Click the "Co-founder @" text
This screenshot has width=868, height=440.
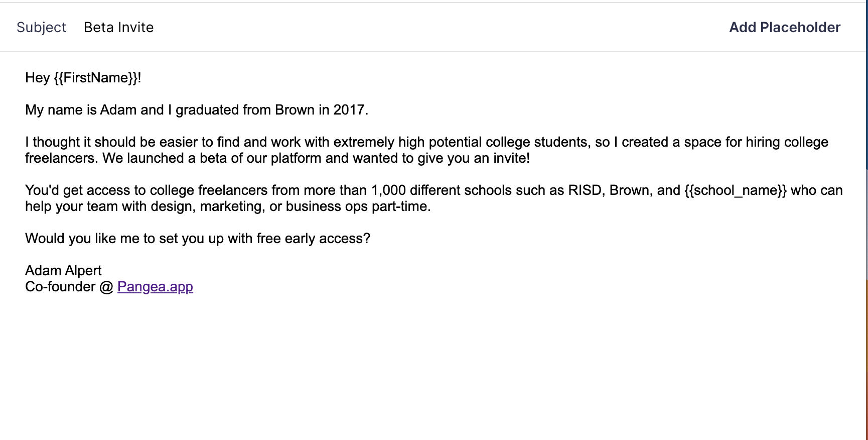[x=69, y=287]
